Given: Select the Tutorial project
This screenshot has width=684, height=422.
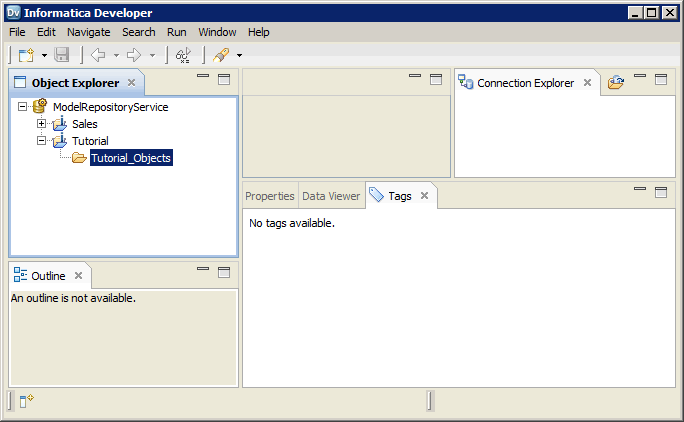Looking at the screenshot, I should click(90, 141).
